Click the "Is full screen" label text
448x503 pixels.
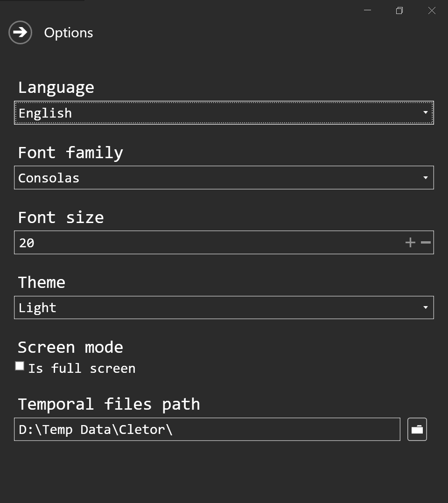coord(82,368)
